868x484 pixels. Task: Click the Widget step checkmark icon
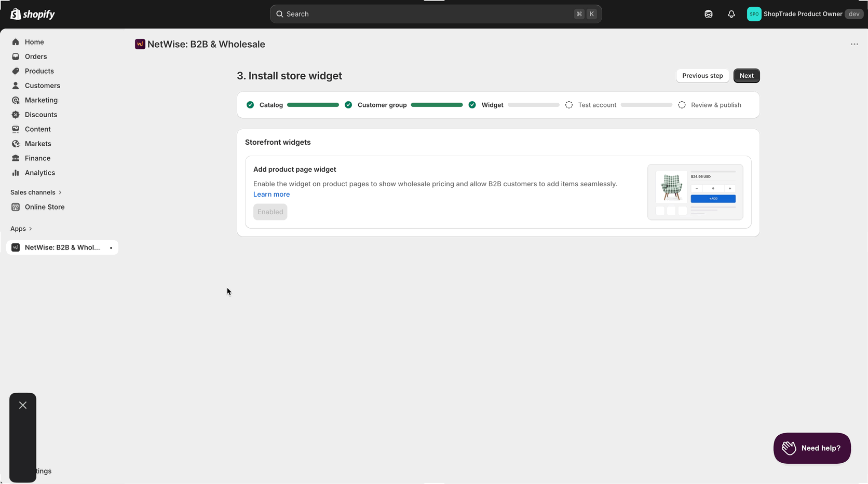(x=472, y=105)
